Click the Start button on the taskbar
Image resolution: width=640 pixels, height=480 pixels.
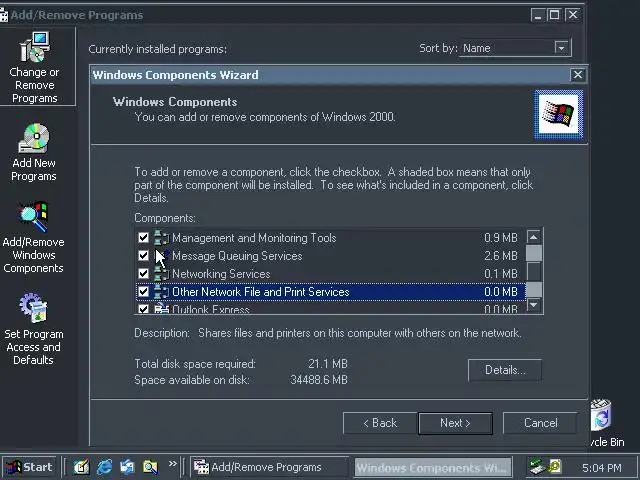click(29, 467)
